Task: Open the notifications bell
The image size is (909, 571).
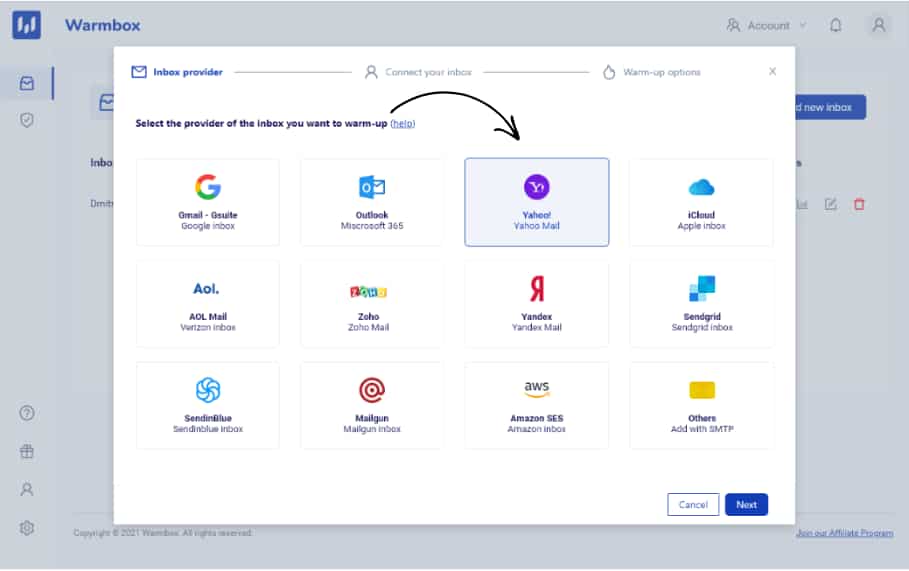Action: pyautogui.click(x=836, y=26)
